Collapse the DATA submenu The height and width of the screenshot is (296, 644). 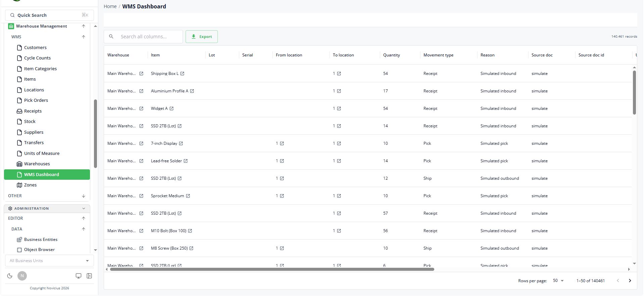[x=84, y=229]
